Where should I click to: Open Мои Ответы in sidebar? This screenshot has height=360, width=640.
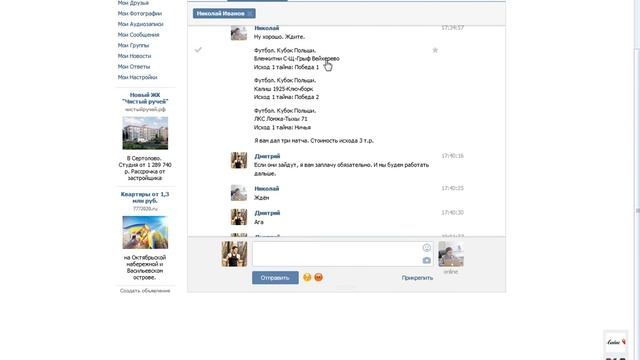pos(134,67)
